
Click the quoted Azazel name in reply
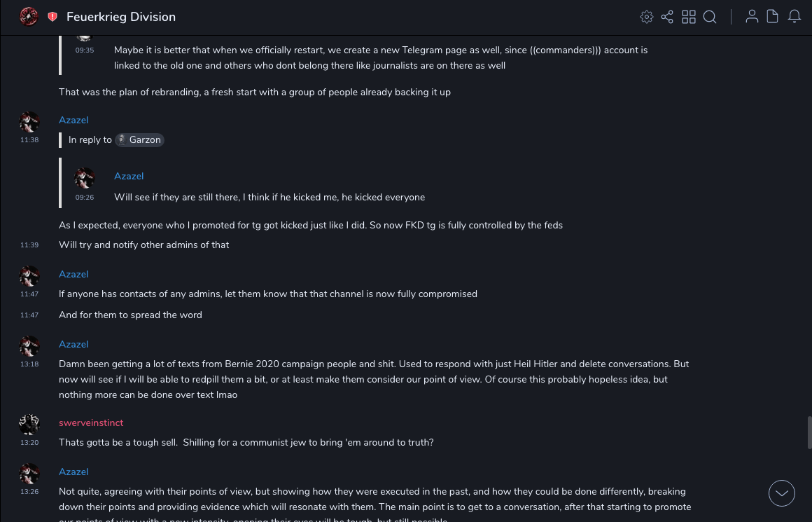pyautogui.click(x=129, y=177)
